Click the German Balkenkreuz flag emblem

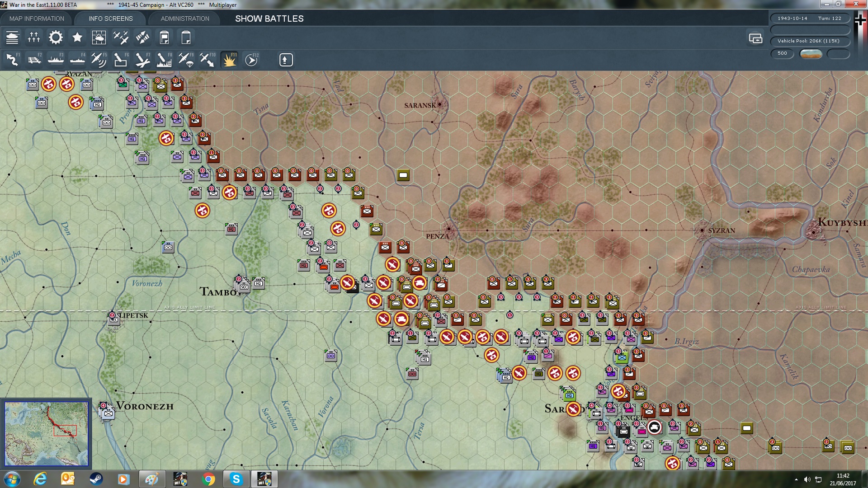(860, 20)
